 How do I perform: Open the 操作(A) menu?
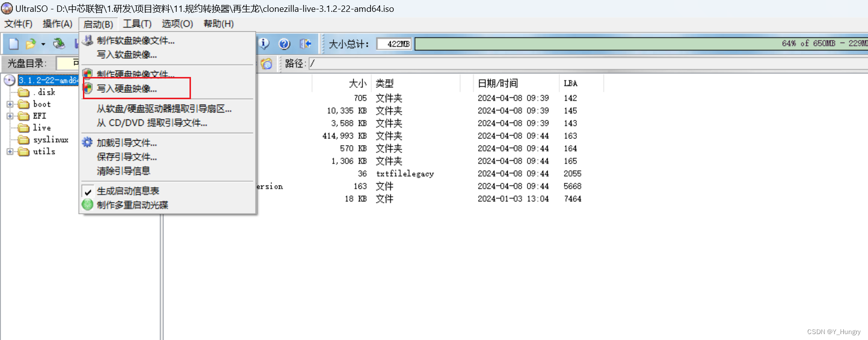(x=58, y=24)
